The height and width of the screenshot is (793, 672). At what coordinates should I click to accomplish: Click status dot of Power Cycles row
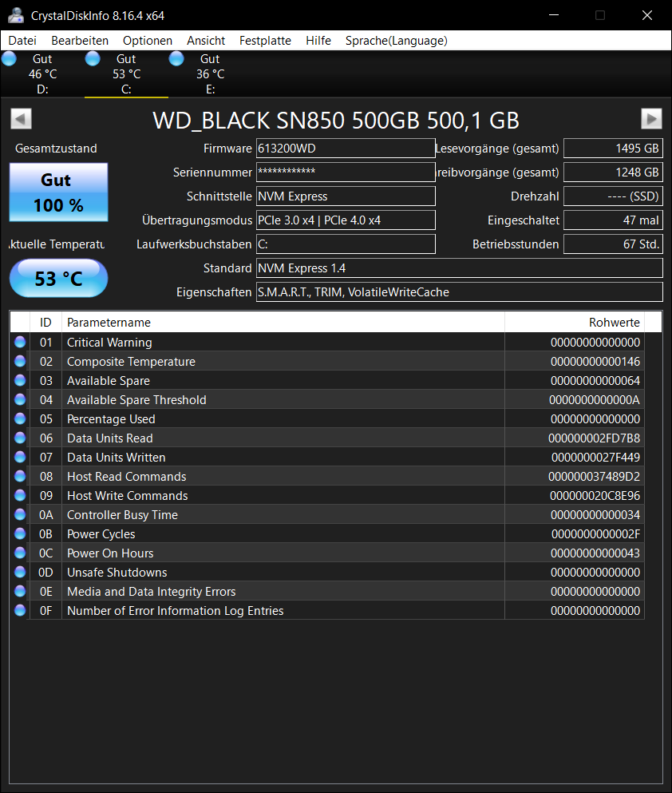20,533
